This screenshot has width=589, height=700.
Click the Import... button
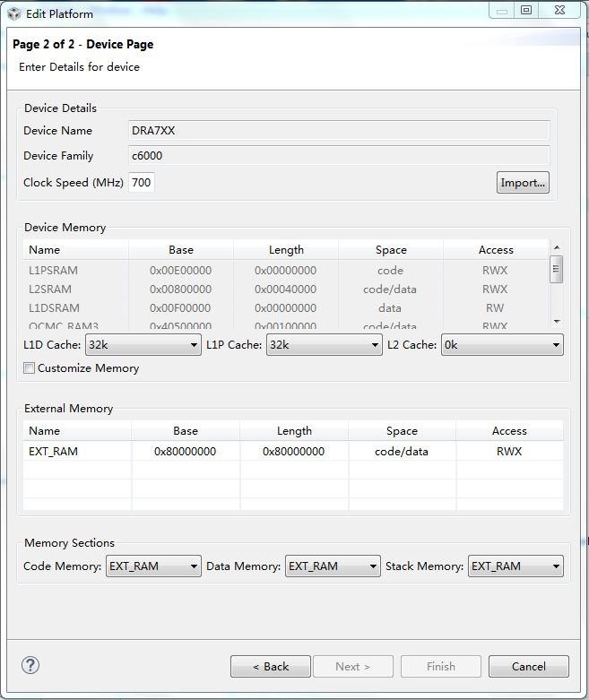(x=523, y=182)
